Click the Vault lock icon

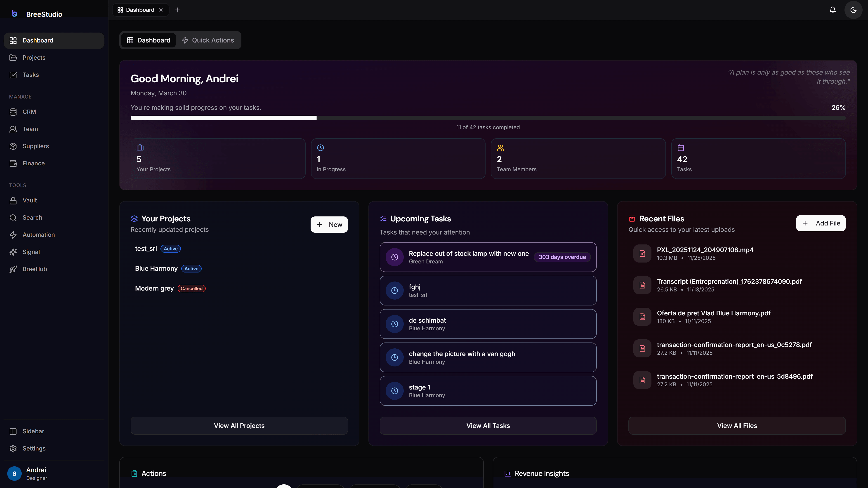[x=13, y=200]
